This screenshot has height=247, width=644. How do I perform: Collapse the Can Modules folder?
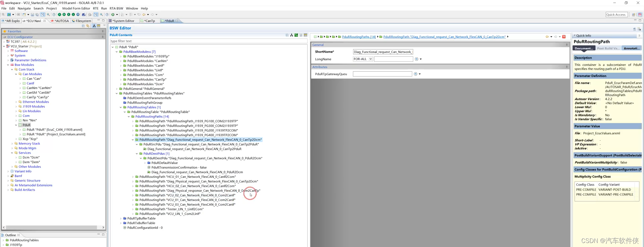(x=16, y=74)
